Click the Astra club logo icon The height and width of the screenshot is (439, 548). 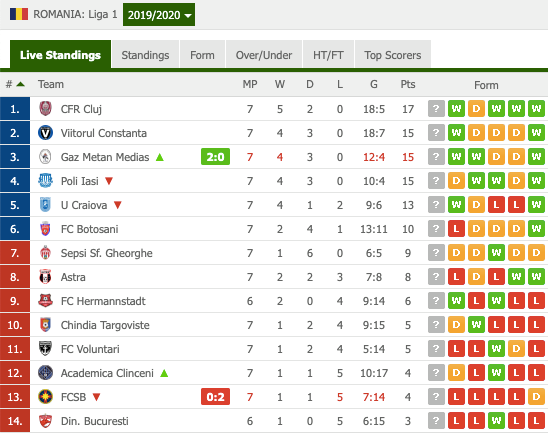coord(45,277)
